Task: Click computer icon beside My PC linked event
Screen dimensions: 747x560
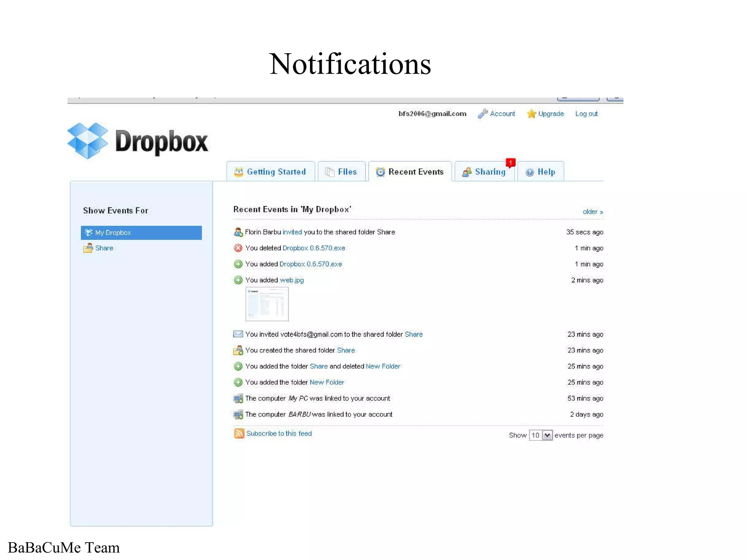Action: click(x=238, y=398)
